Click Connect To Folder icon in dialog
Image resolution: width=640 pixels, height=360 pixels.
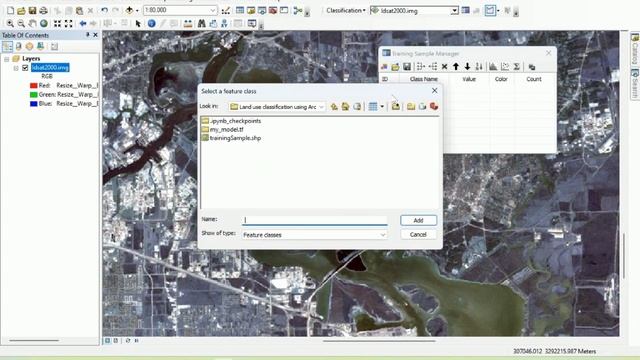tap(396, 107)
